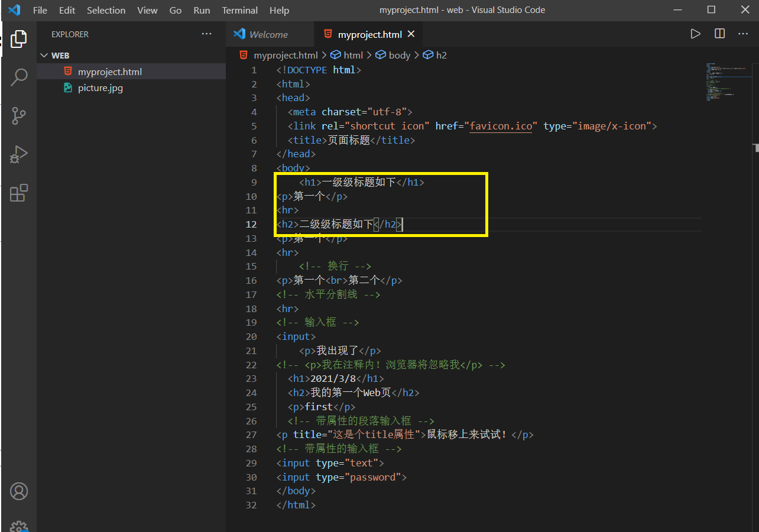Image resolution: width=759 pixels, height=532 pixels.
Task: Click the VS Code logo in title bar
Action: pyautogui.click(x=14, y=10)
